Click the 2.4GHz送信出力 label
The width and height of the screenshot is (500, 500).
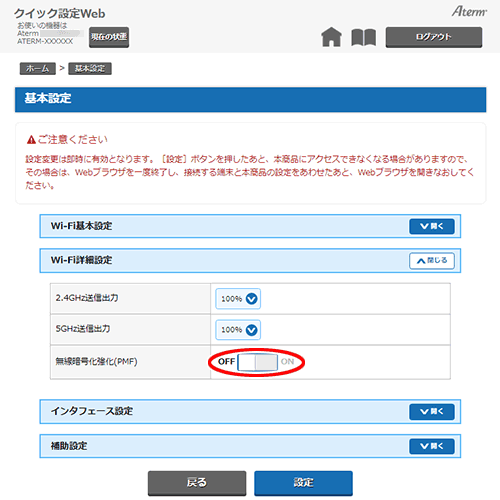pyautogui.click(x=87, y=298)
